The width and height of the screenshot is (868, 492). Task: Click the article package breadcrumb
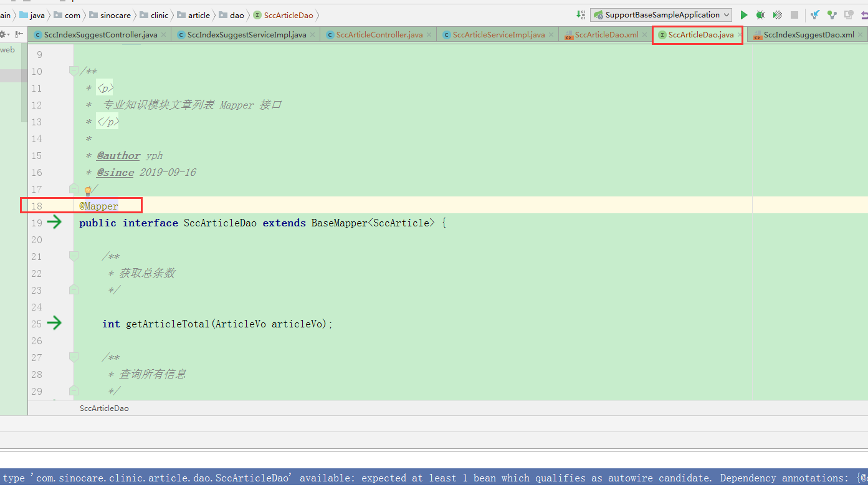[x=194, y=15]
